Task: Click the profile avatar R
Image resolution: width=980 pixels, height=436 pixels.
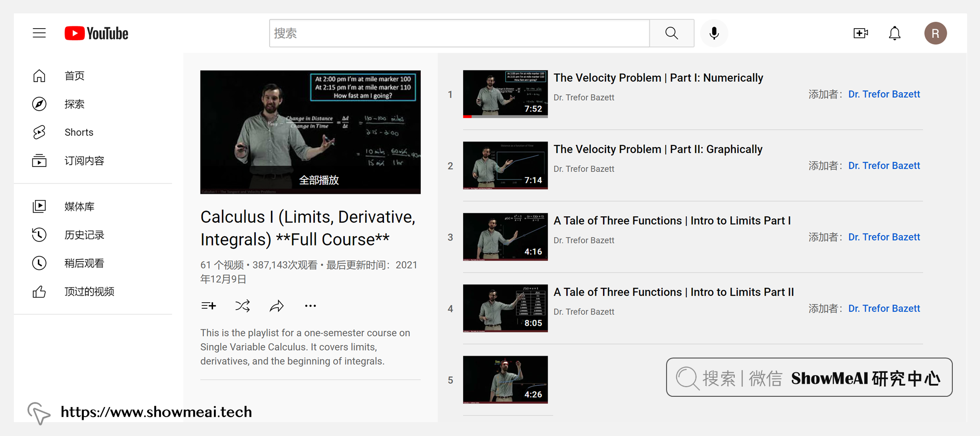Action: pos(935,33)
